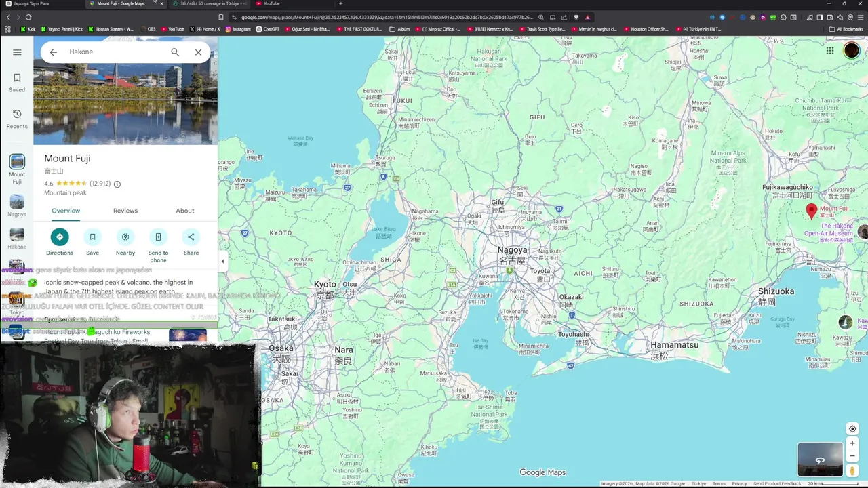868x488 pixels.
Task: Click the Privacy link in footer
Action: click(x=739, y=484)
